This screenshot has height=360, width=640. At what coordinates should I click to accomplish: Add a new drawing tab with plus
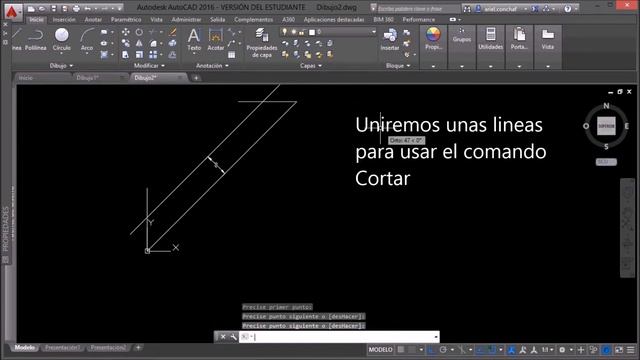pos(196,78)
